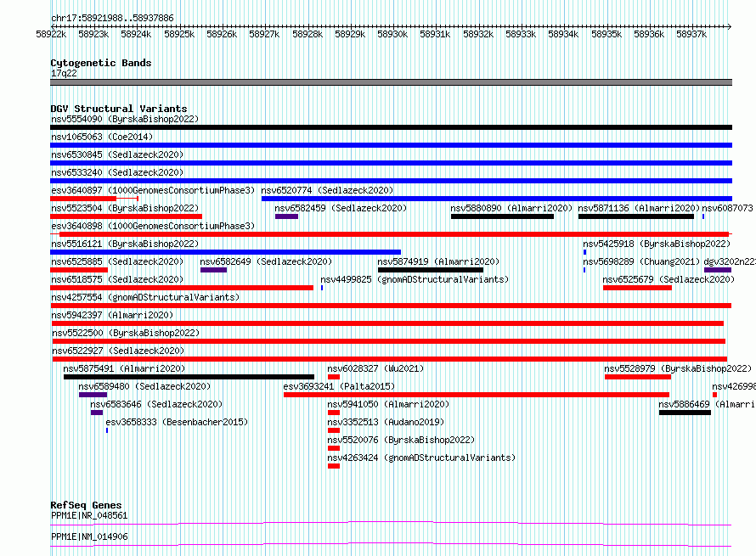Screen dimensions: 756x556
Task: Open the nsv6028327 (Wu2021) label
Action: pyautogui.click(x=375, y=368)
